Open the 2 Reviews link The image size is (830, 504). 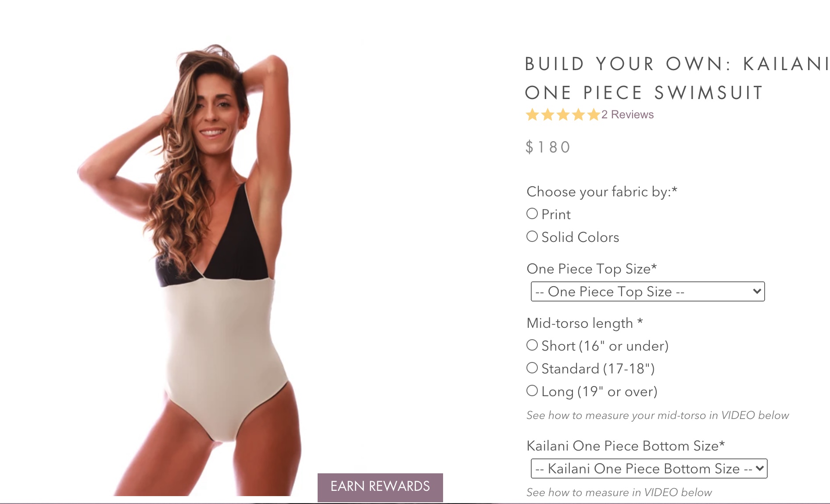pyautogui.click(x=627, y=114)
